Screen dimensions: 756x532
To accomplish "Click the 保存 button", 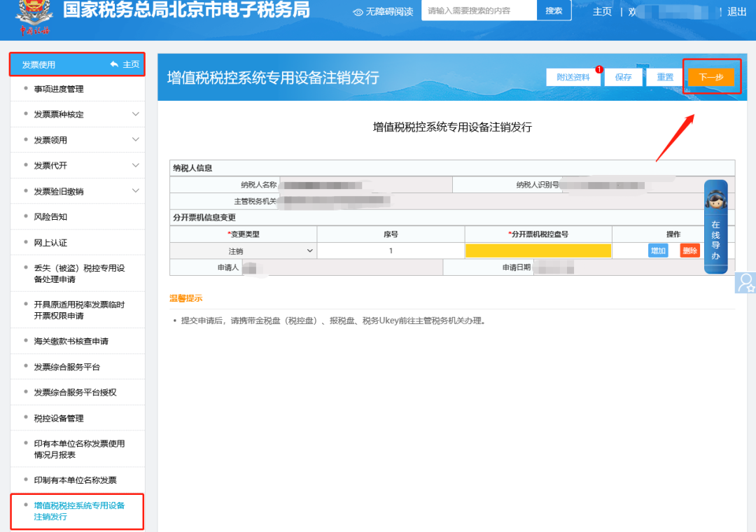I will click(x=623, y=77).
